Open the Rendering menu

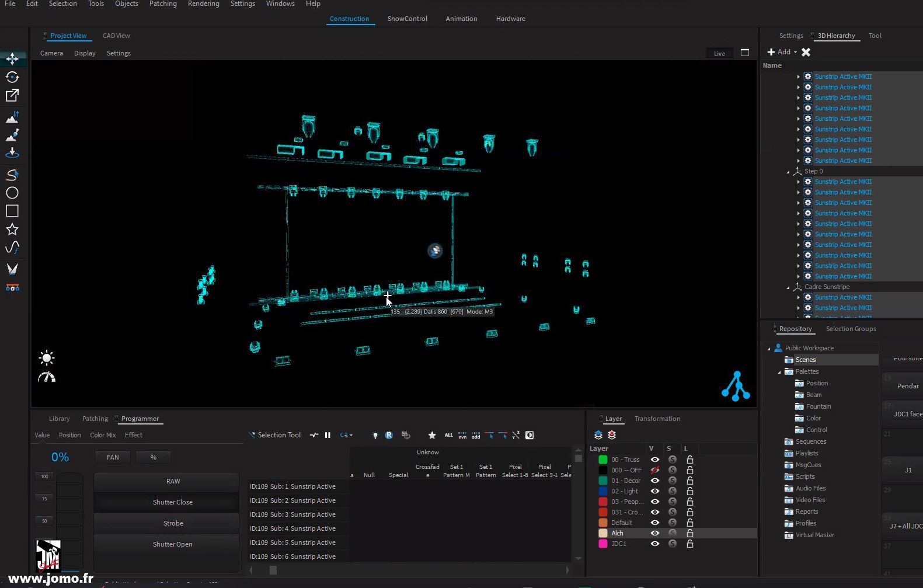coord(203,4)
